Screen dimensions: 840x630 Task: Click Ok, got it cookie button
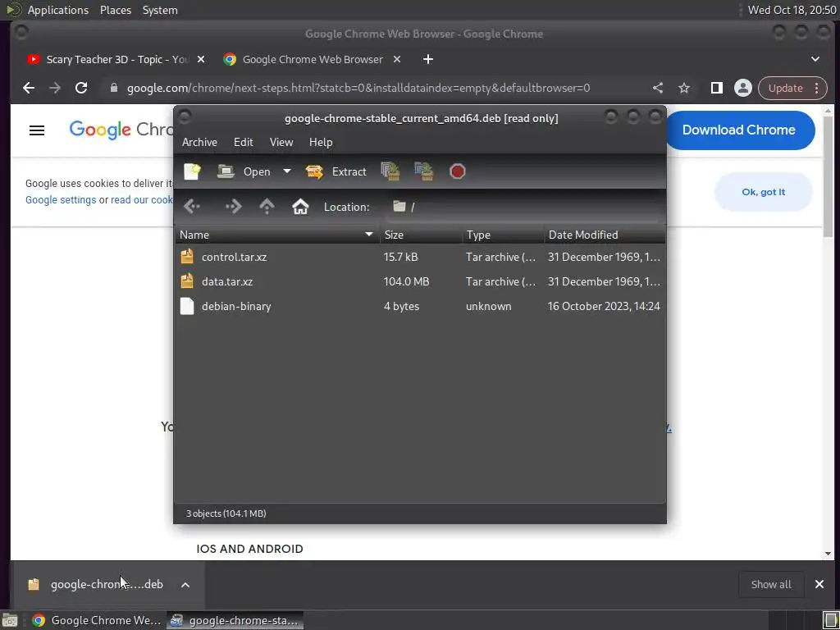(x=764, y=192)
